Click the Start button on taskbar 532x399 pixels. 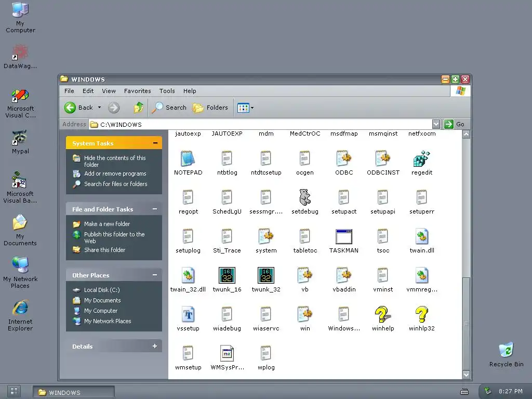pyautogui.click(x=14, y=391)
